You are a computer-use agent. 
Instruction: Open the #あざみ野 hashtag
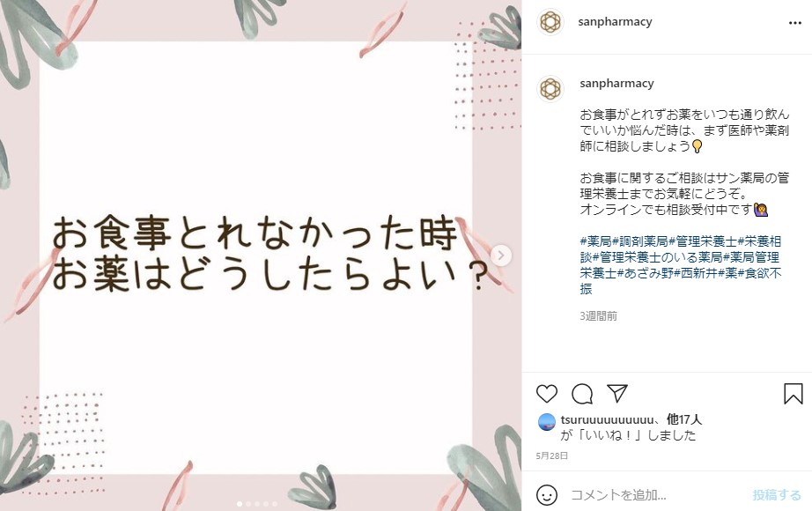(x=646, y=273)
